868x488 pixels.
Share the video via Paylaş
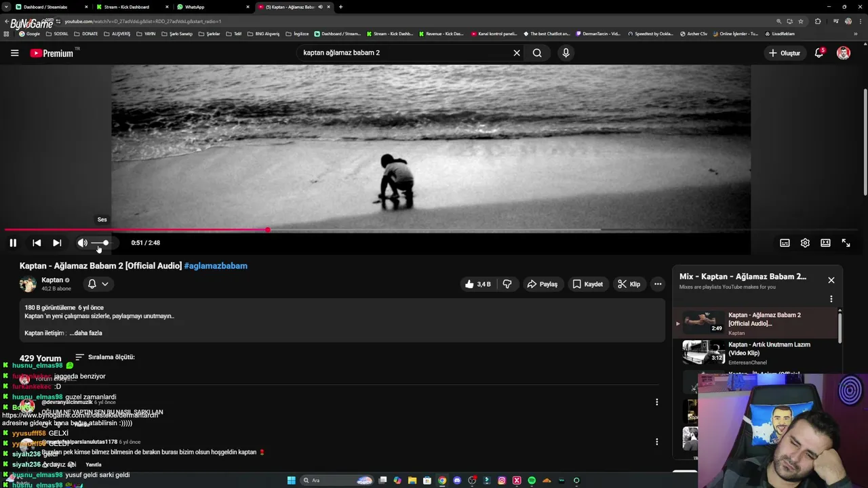pos(542,284)
